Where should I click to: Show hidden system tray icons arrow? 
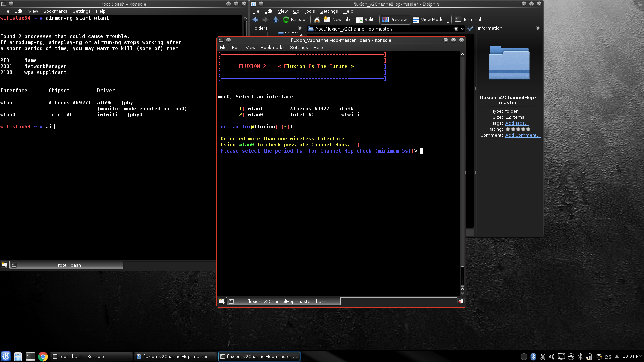(x=616, y=357)
